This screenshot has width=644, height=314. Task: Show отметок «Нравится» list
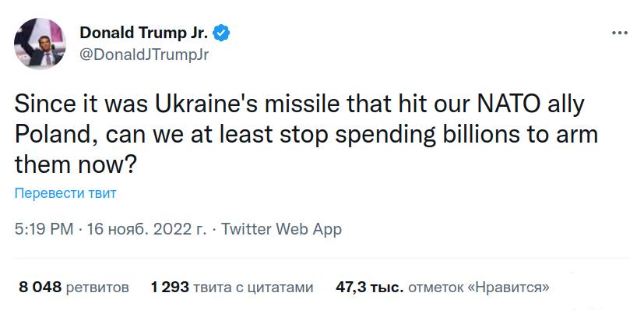479,288
